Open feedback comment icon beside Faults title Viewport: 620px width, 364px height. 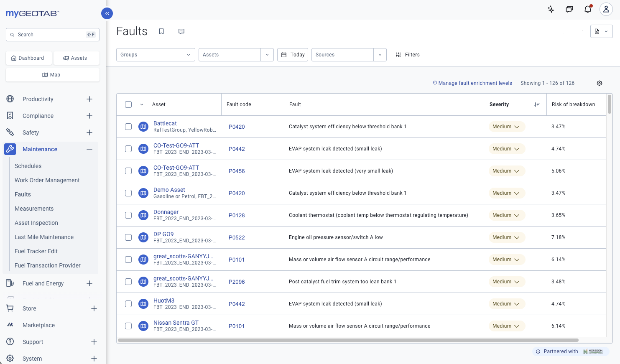click(181, 31)
